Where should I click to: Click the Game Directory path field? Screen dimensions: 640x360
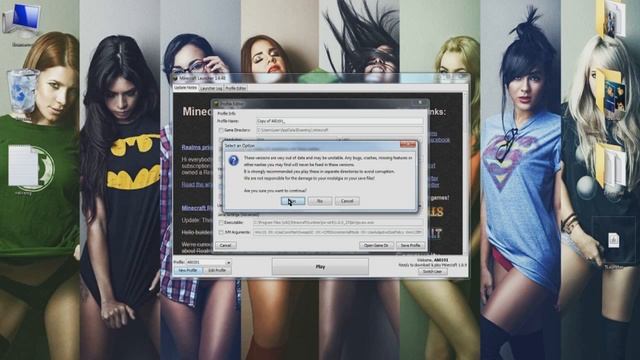(340, 130)
